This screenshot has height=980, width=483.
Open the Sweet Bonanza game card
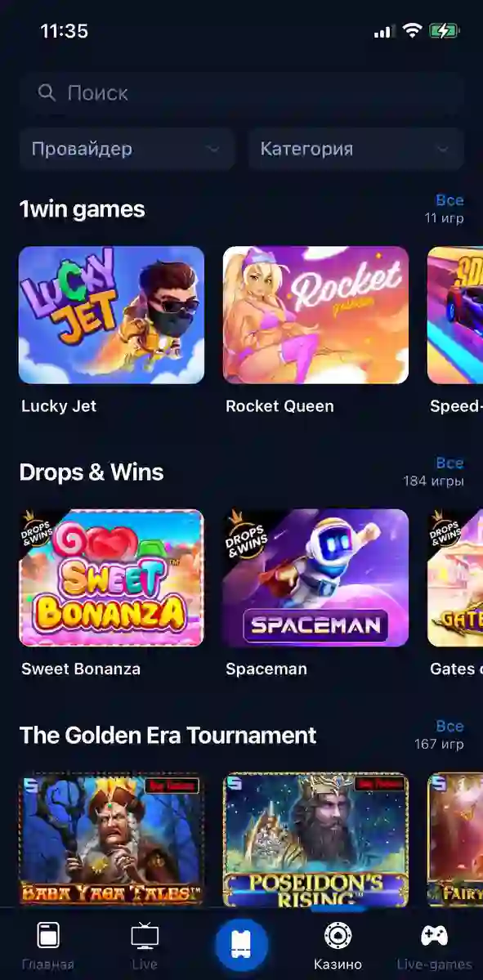point(111,578)
